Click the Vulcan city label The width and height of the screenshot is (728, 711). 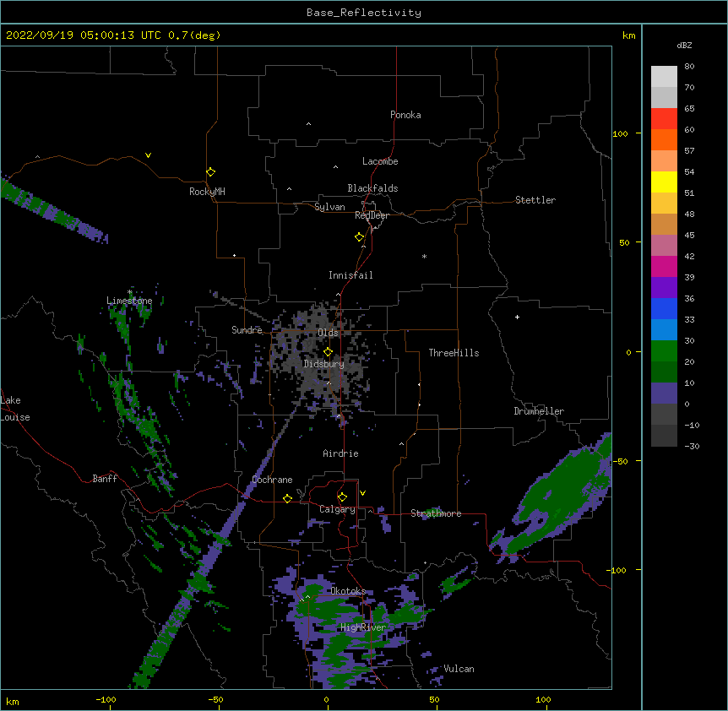459,669
